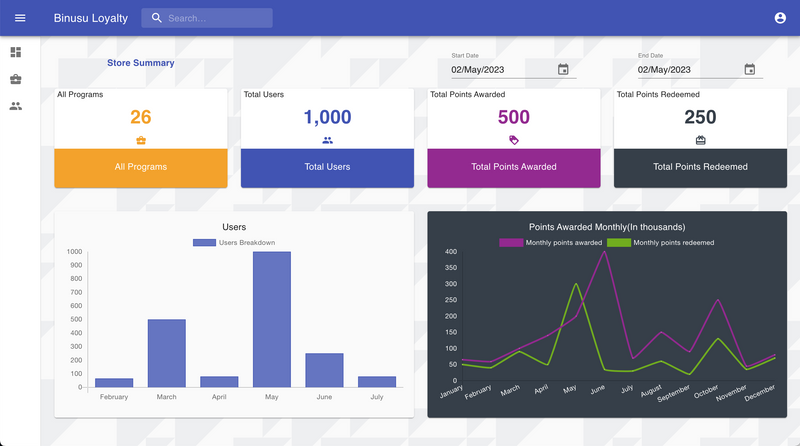Toggle Monthly points awarded legend series
This screenshot has width=800, height=446.
[x=550, y=243]
